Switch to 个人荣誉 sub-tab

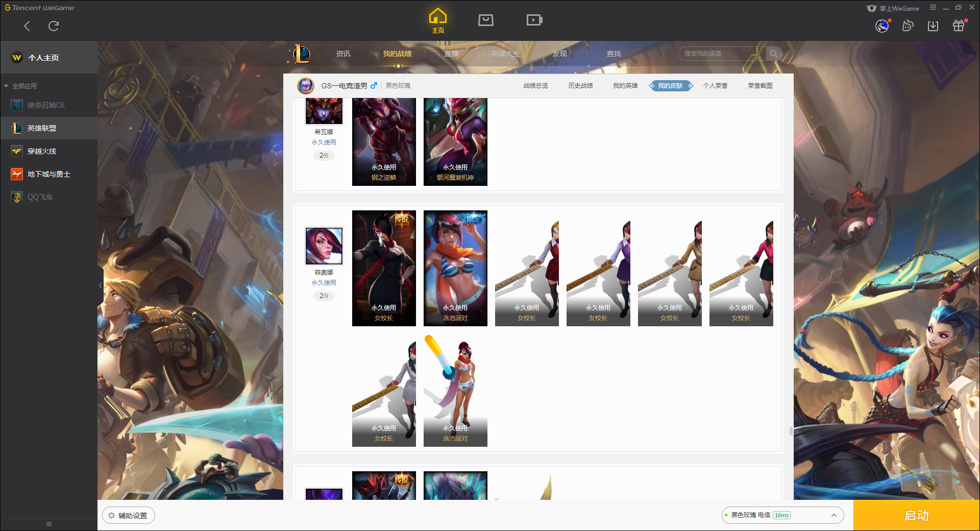(715, 86)
